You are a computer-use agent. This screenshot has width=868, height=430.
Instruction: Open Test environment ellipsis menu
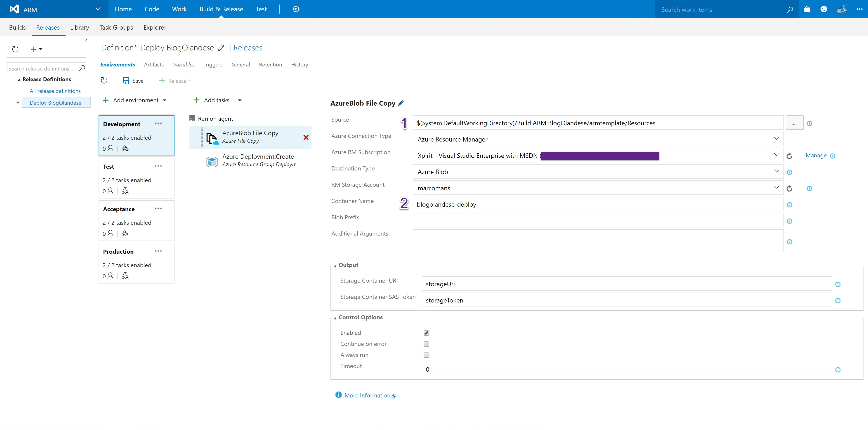point(158,166)
